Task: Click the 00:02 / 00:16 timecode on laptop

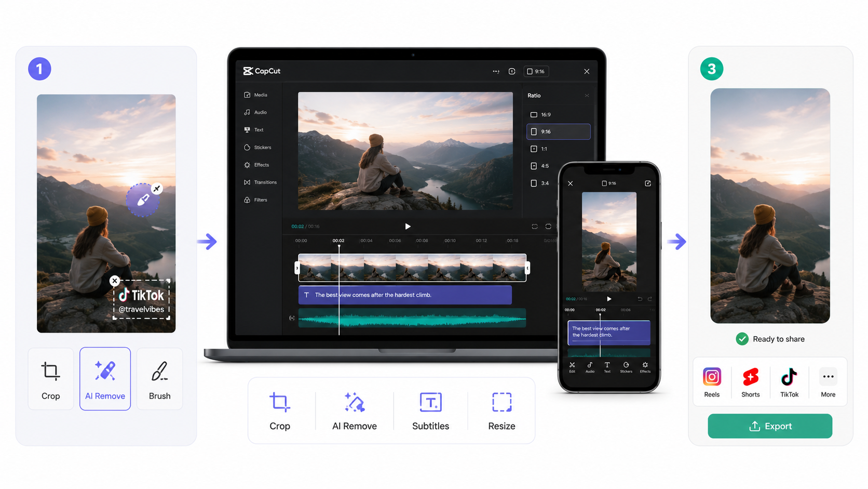Action: (305, 227)
